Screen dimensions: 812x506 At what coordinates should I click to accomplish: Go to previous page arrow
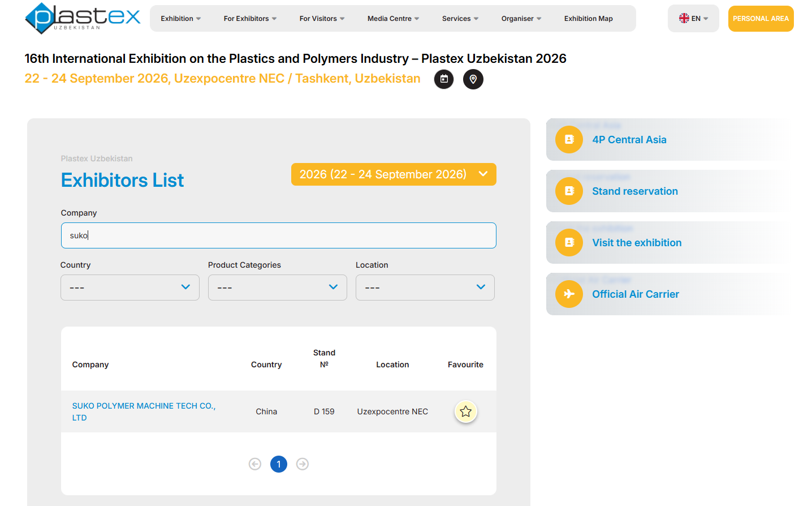[255, 464]
